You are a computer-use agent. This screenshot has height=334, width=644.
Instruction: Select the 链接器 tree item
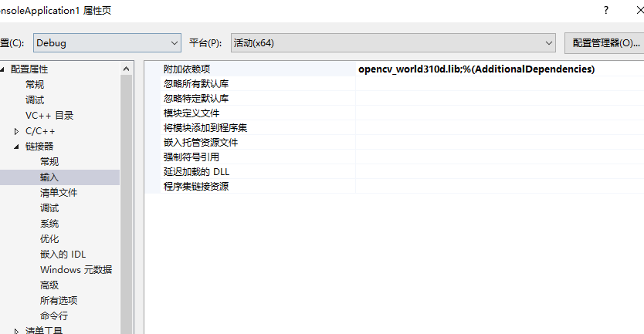(x=39, y=146)
